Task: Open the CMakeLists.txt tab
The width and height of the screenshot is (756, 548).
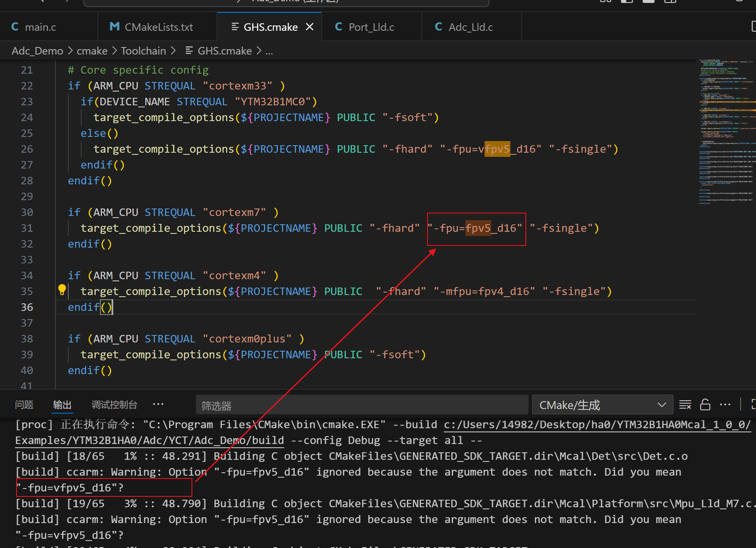Action: [157, 27]
